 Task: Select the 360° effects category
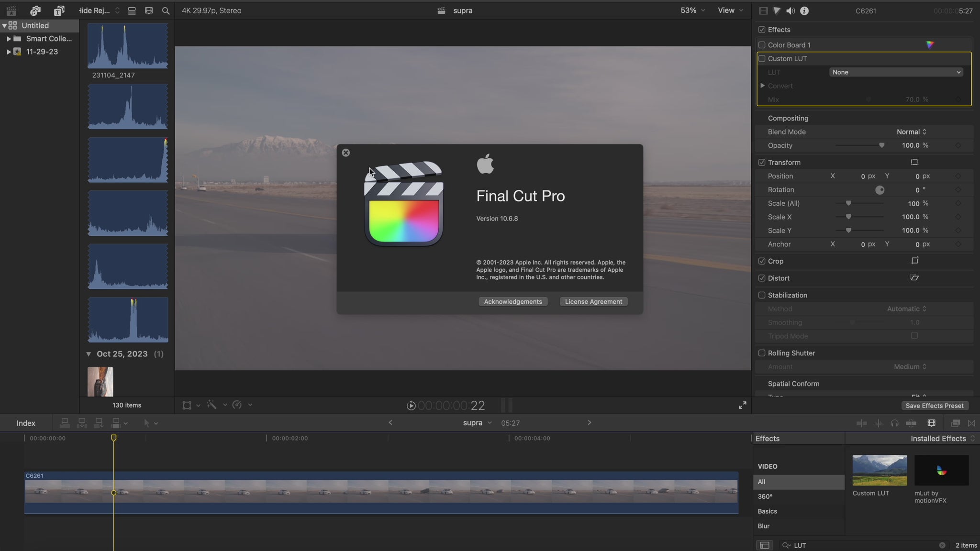pyautogui.click(x=799, y=496)
